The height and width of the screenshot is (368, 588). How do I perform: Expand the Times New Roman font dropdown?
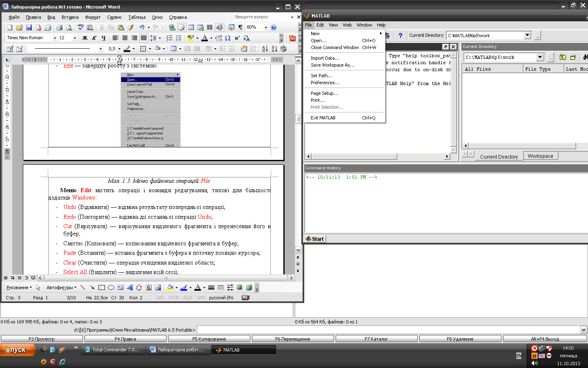pyautogui.click(x=55, y=38)
